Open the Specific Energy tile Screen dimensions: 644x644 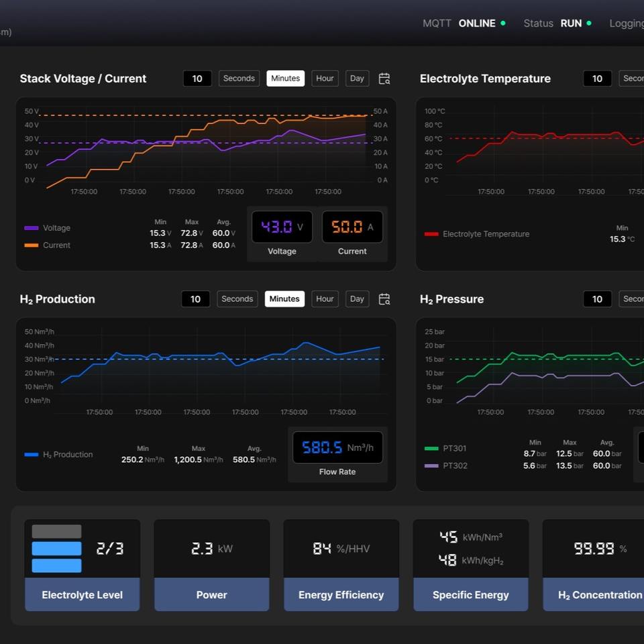pos(471,565)
